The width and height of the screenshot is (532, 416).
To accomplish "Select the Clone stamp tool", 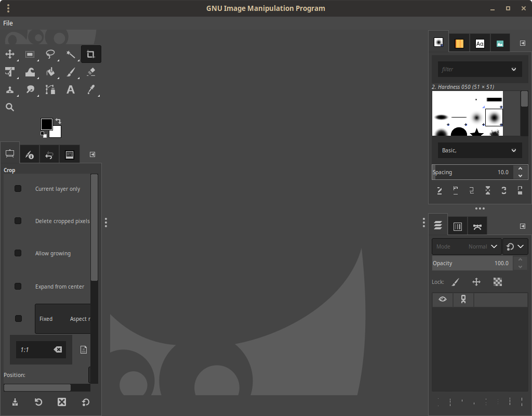I will (10, 89).
